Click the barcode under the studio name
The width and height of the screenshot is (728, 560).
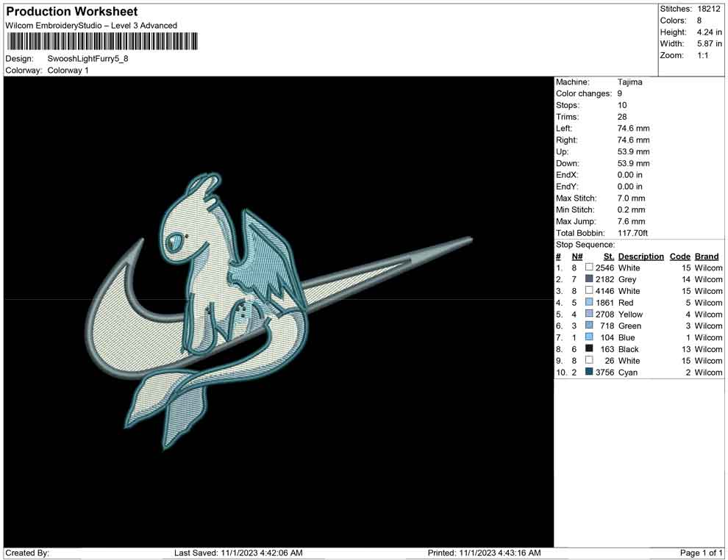(102, 41)
